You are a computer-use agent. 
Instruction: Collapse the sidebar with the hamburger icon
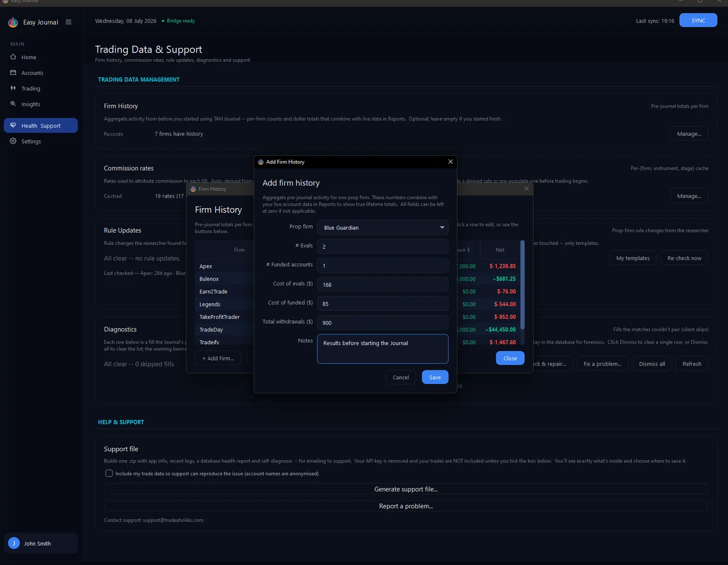point(68,22)
